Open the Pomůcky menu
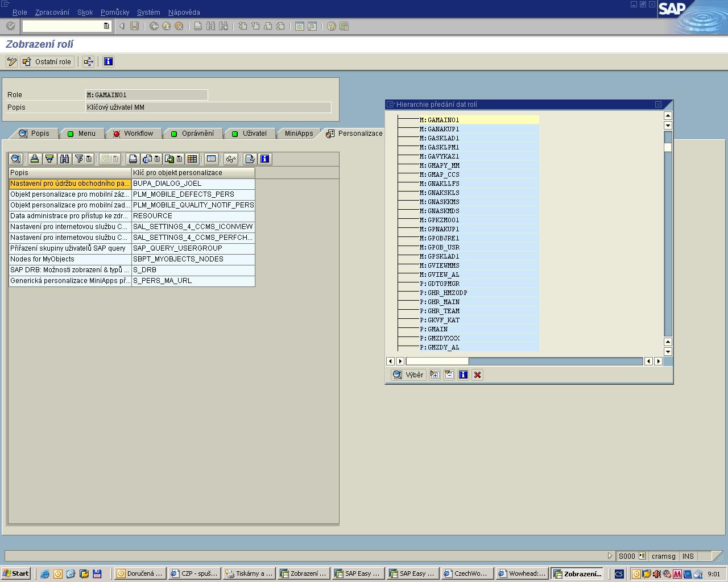The image size is (728, 582). (114, 12)
